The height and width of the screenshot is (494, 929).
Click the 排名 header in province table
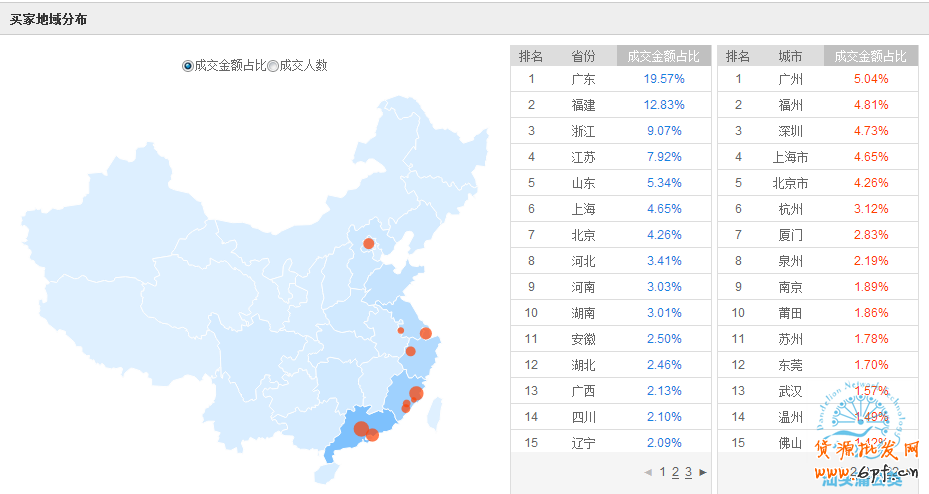tap(531, 56)
